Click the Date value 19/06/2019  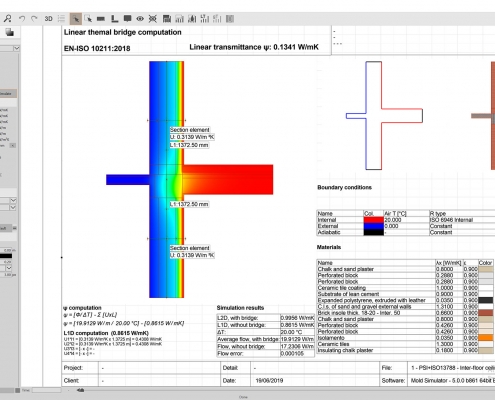pos(269,380)
